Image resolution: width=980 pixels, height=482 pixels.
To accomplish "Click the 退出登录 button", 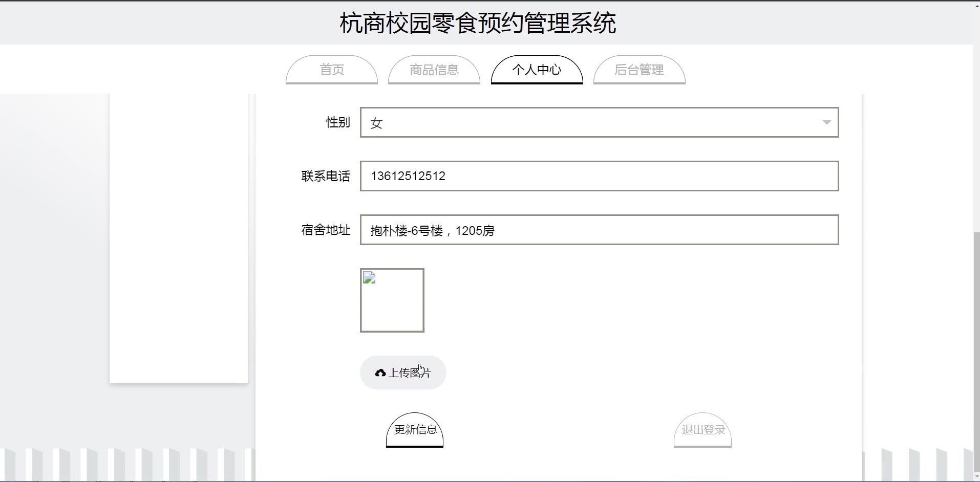I will coord(702,430).
